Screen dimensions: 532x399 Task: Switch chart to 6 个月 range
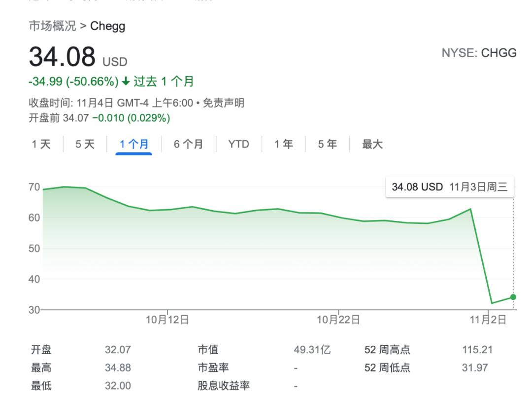(188, 145)
